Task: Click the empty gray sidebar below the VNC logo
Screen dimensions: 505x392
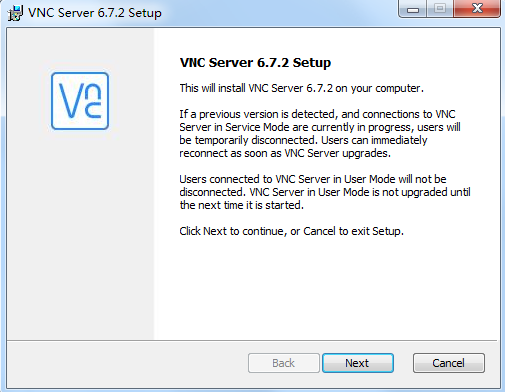Action: 80,233
